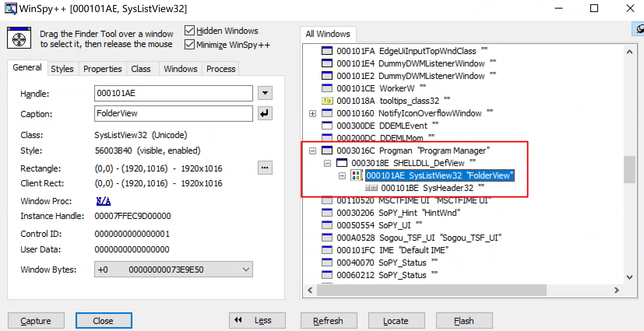Select the 'MSCTFIME UI' tree row
Viewport: 644px width, 331px height.
point(414,201)
